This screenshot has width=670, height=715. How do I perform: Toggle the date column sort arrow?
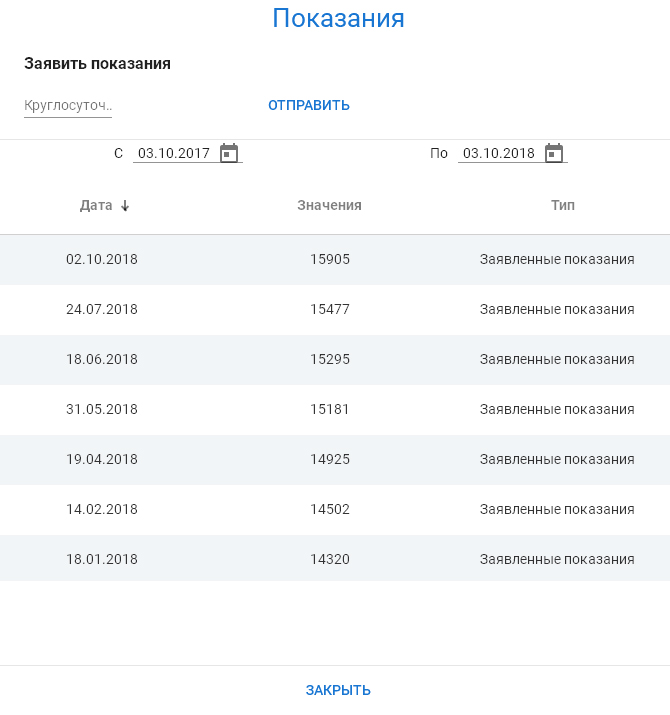tap(125, 206)
